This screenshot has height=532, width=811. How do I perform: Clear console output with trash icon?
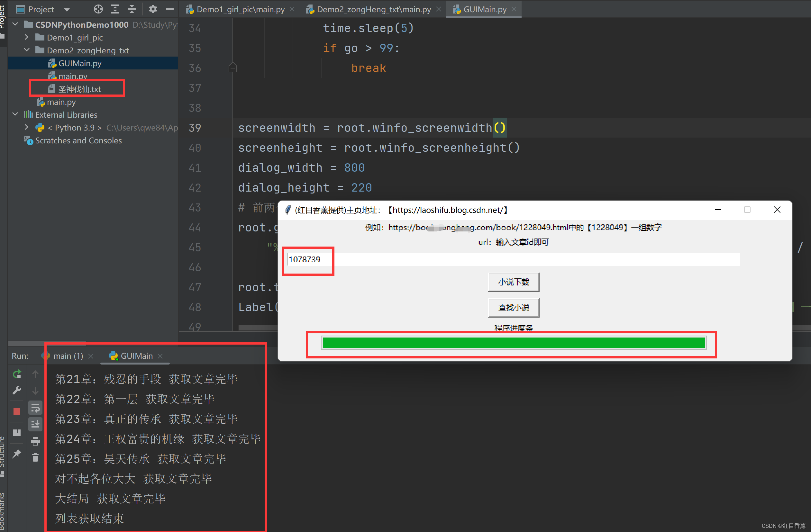[x=35, y=457]
